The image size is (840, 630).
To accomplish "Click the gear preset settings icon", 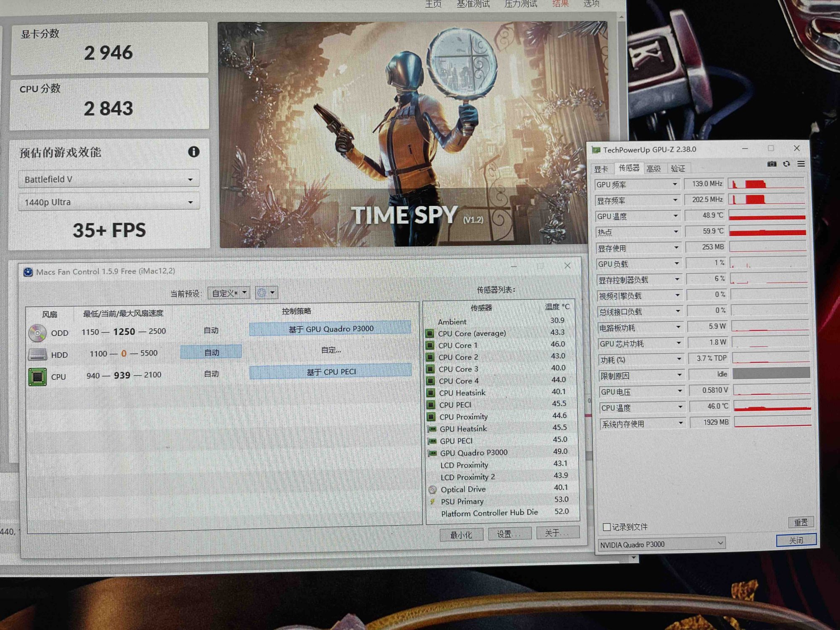I will (x=262, y=293).
